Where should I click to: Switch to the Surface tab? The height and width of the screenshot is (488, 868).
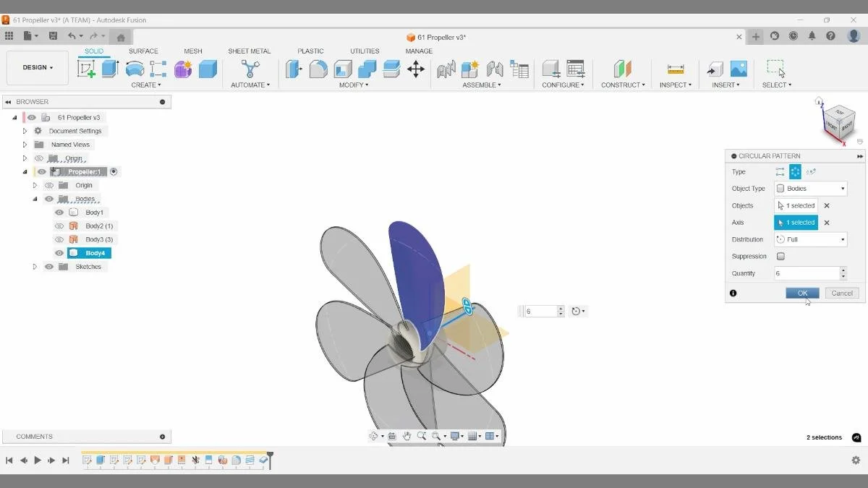142,51
